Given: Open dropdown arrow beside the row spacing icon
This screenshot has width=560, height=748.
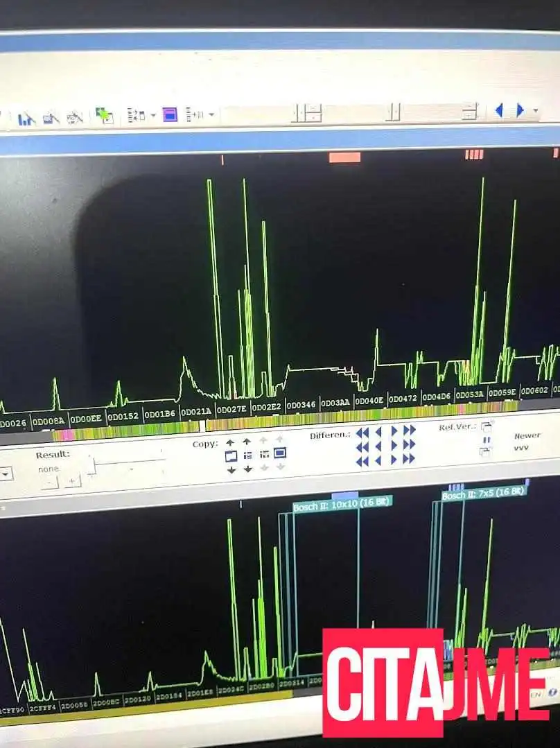Looking at the screenshot, I should coord(211,114).
